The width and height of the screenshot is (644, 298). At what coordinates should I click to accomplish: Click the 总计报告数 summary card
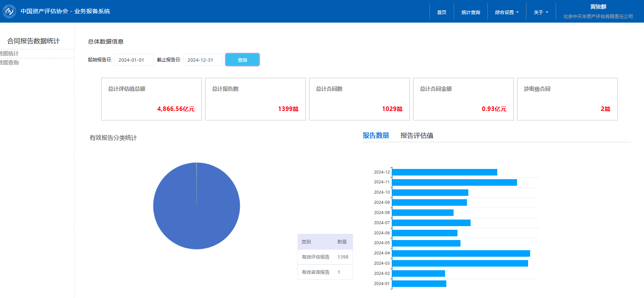255,99
